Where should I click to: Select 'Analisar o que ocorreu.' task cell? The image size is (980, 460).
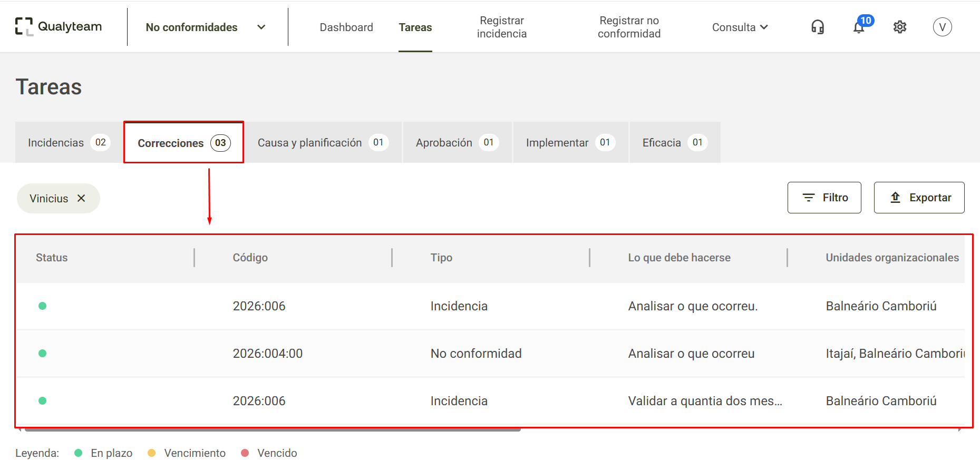(693, 306)
